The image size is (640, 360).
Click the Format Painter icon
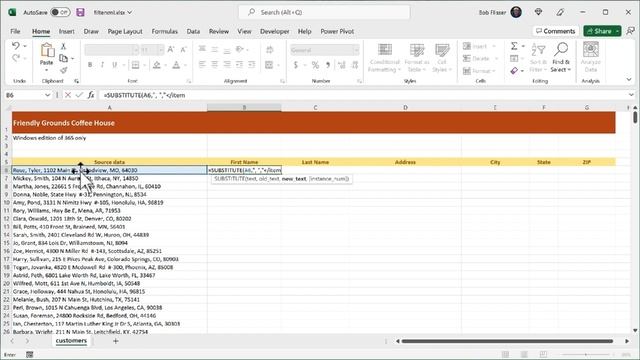click(x=63, y=70)
